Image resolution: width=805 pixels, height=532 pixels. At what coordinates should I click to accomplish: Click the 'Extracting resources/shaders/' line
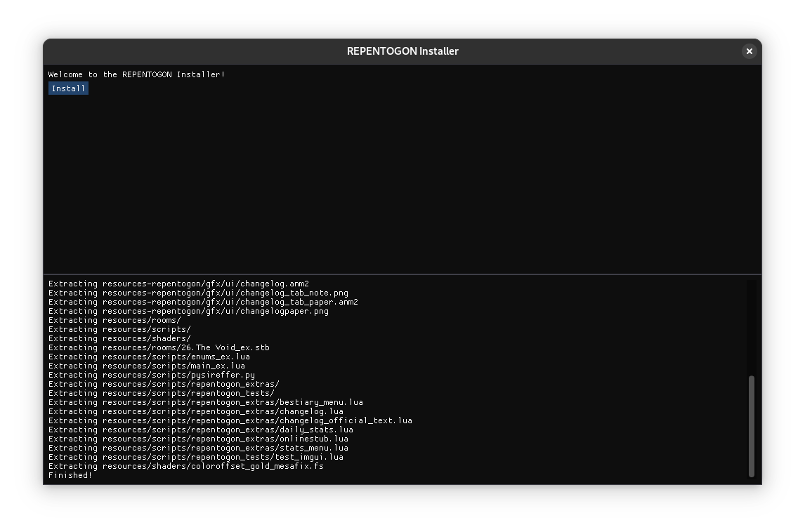pyautogui.click(x=119, y=338)
